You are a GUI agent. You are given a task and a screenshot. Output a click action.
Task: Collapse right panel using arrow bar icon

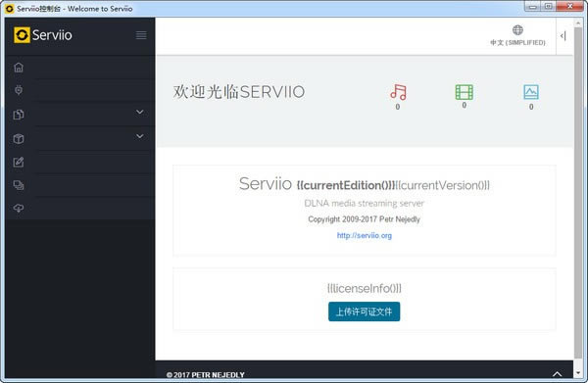(563, 36)
